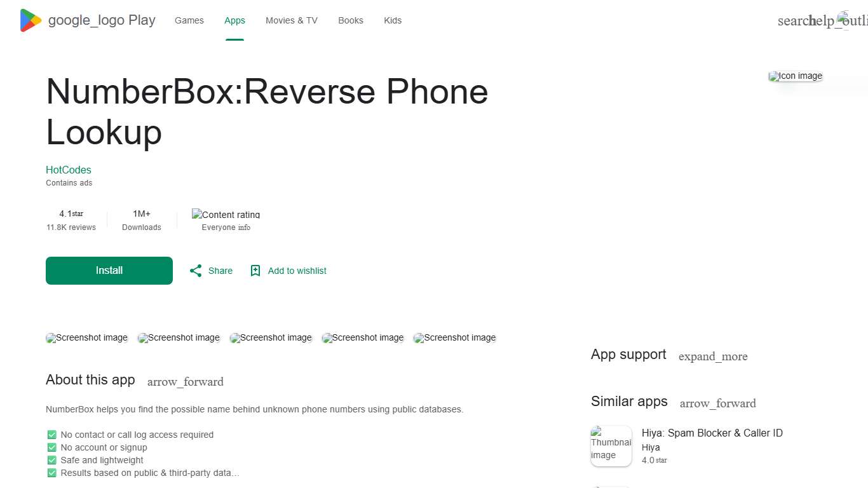Image resolution: width=868 pixels, height=488 pixels.
Task: Open Hiya: Spam Blocker & Caller ID
Action: tap(712, 433)
